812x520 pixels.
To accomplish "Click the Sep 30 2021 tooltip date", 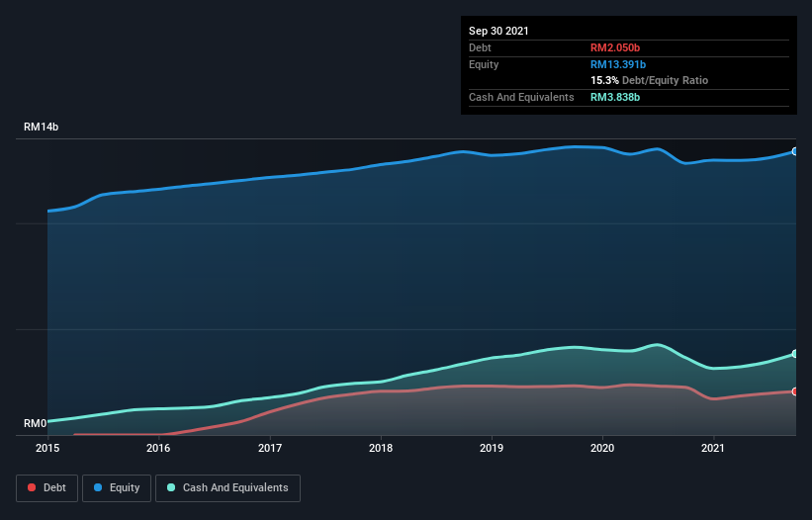I will [x=498, y=31].
